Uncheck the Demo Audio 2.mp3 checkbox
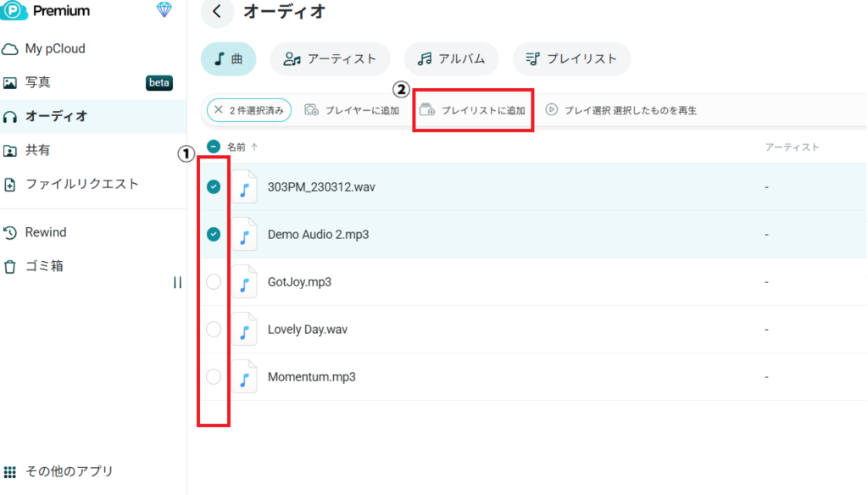The width and height of the screenshot is (868, 495). 214,234
